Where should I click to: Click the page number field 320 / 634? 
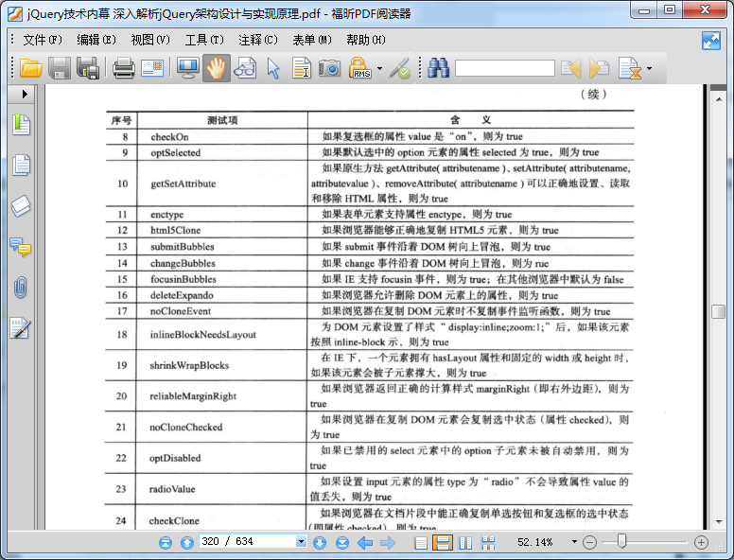[248, 542]
